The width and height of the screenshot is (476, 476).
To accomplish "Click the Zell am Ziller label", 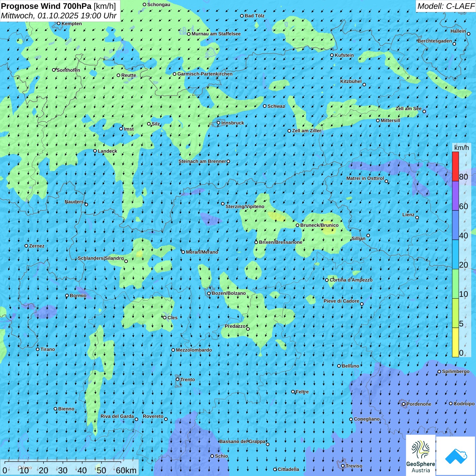I will click(307, 131).
